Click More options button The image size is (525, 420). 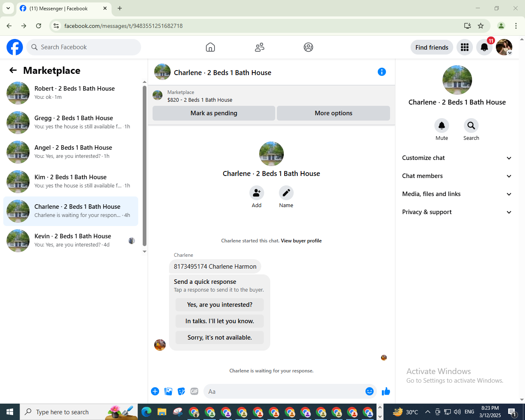333,113
